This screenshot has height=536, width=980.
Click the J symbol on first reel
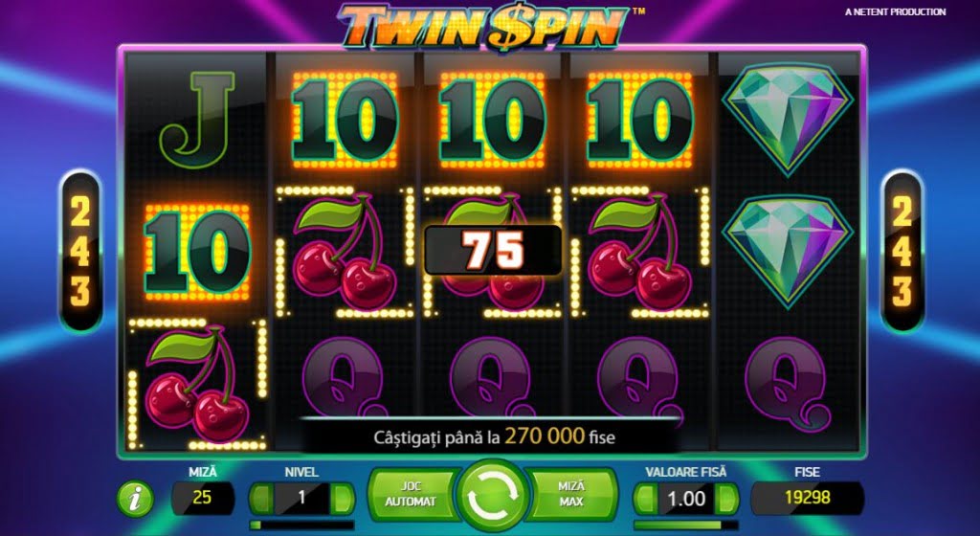(x=197, y=120)
